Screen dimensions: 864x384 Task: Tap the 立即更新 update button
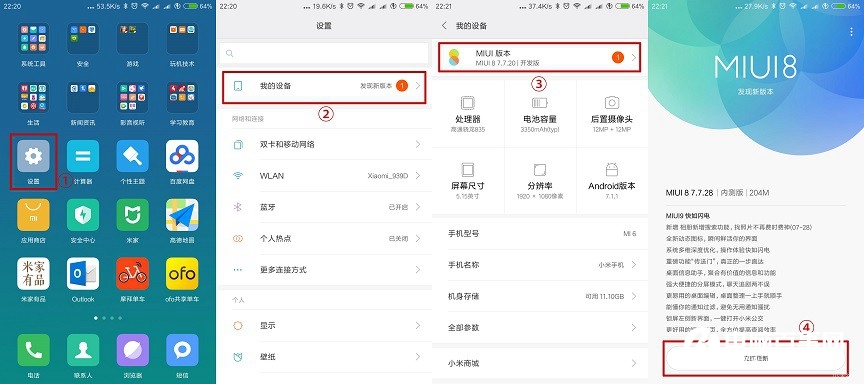(x=755, y=359)
